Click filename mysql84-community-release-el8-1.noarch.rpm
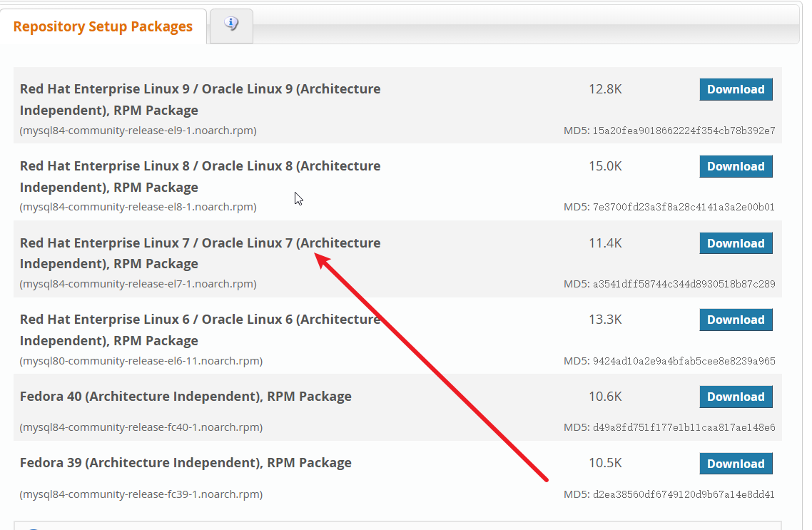 tap(138, 207)
